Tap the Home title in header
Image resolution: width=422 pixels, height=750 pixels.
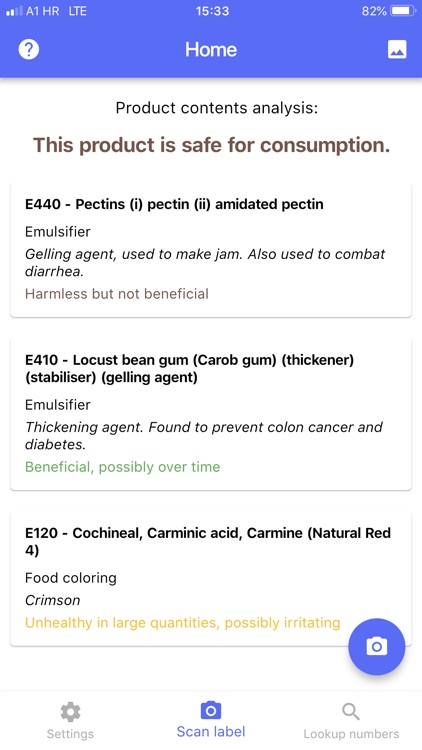(211, 49)
